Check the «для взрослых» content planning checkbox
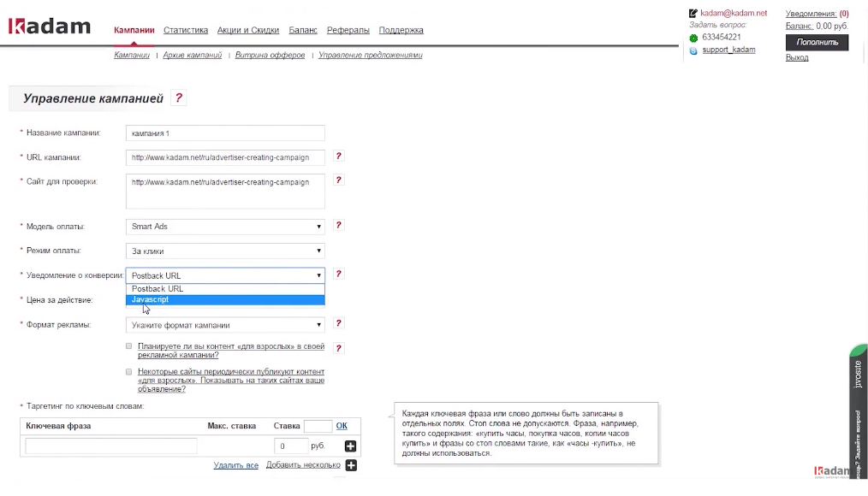Image resolution: width=868 pixels, height=496 pixels. 129,346
